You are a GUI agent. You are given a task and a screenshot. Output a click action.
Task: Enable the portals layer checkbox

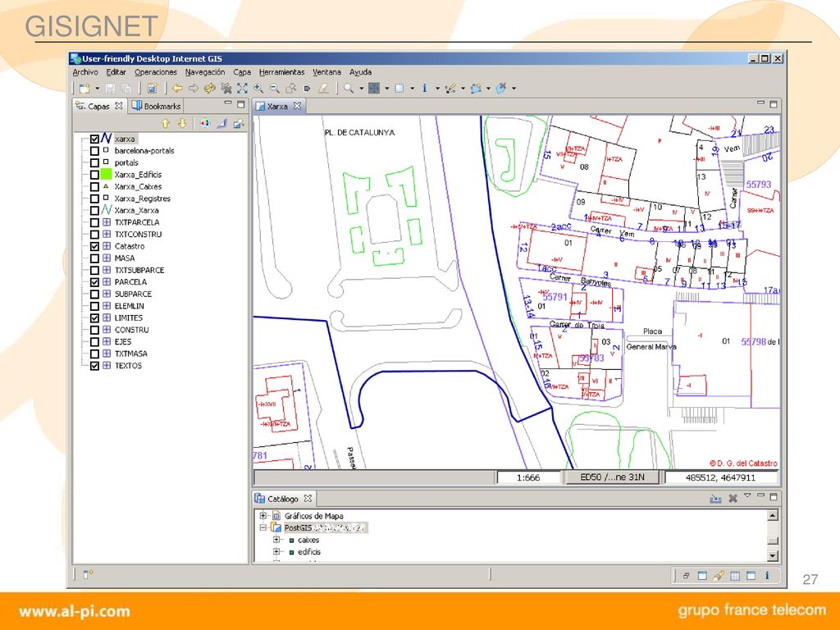[94, 163]
